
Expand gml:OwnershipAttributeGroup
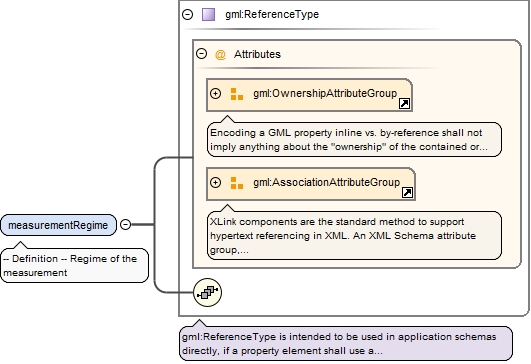[x=215, y=93]
